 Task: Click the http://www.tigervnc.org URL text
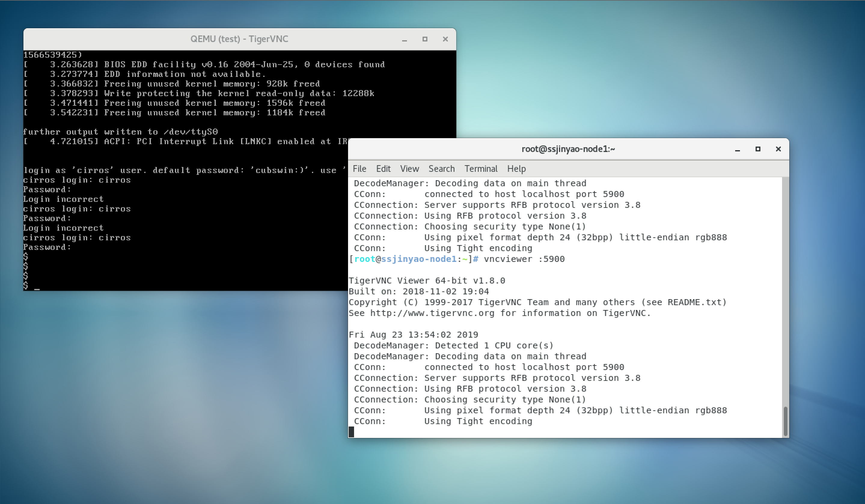[432, 313]
